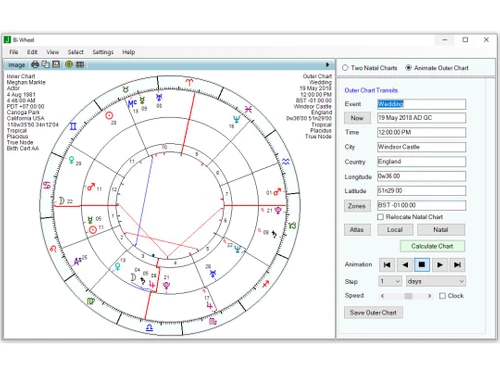Click the BST time zone field
The image size is (500, 375).
click(x=421, y=205)
